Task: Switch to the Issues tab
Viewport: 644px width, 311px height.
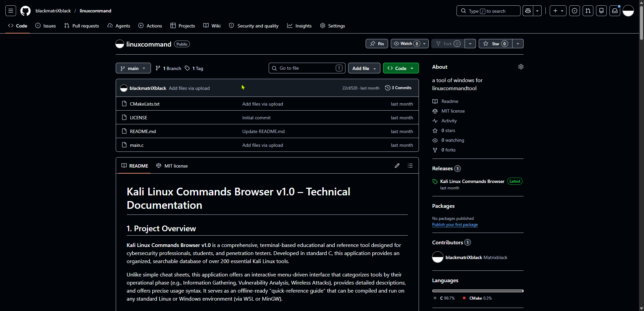Action: [46, 26]
